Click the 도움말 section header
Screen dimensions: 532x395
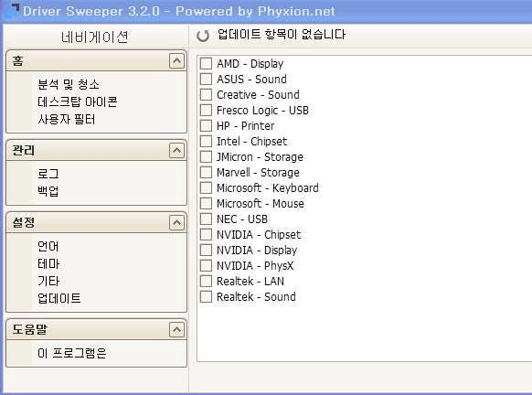tap(96, 330)
